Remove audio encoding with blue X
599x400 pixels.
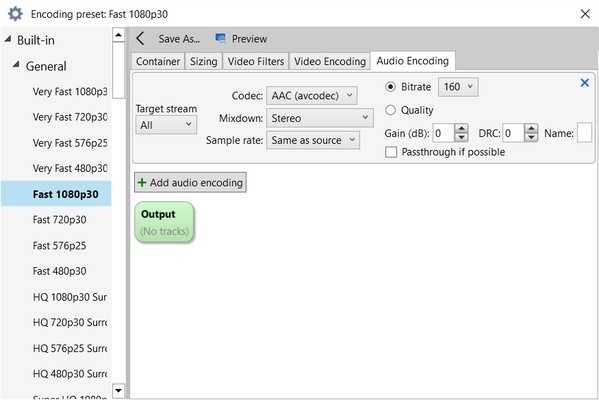584,83
